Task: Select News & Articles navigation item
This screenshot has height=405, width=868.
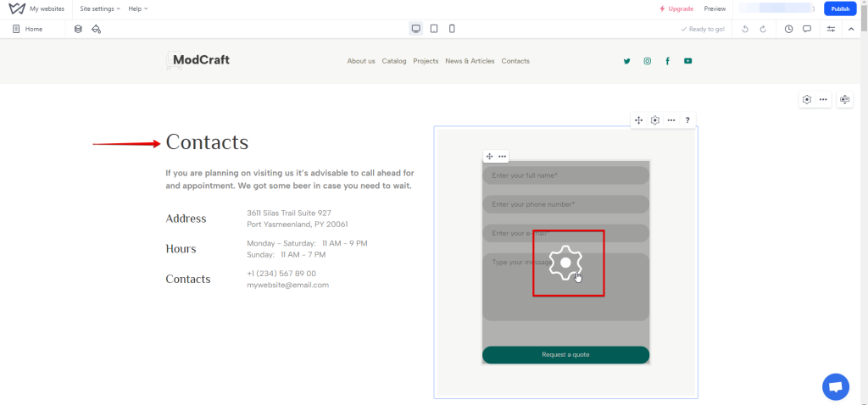Action: click(x=470, y=61)
